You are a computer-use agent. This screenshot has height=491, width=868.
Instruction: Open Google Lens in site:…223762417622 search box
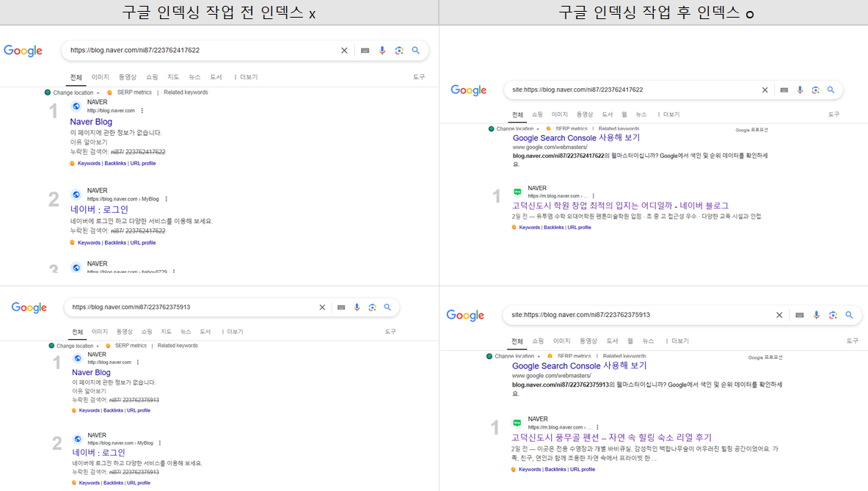click(x=815, y=90)
